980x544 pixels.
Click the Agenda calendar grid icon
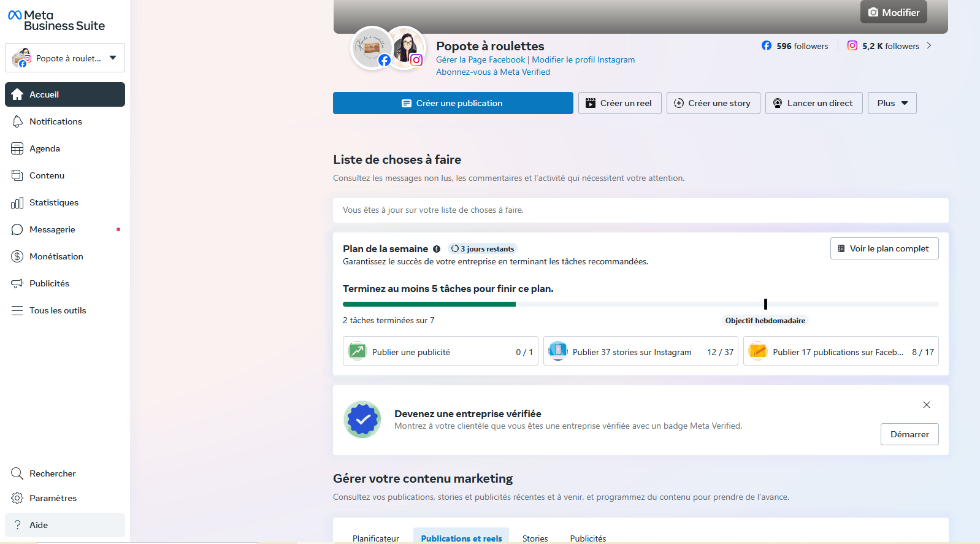[x=17, y=148]
